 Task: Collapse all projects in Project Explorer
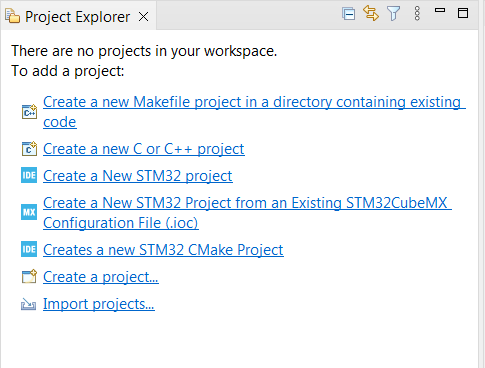point(349,14)
